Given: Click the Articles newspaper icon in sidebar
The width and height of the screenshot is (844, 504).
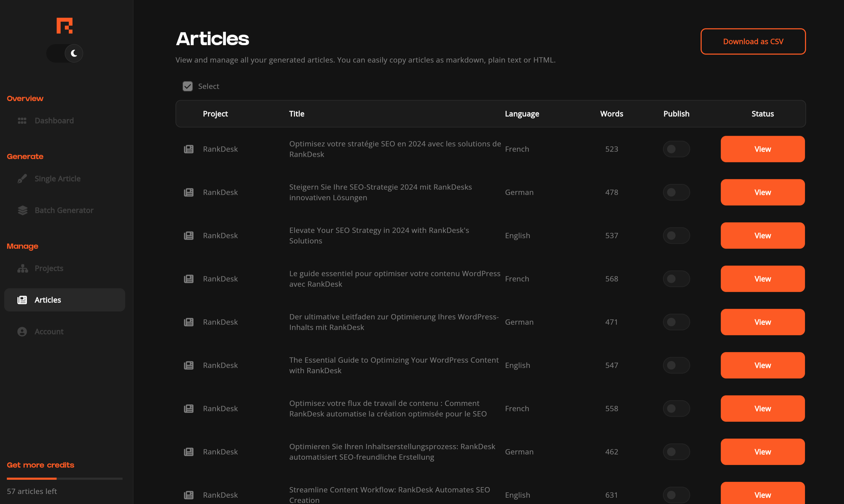Looking at the screenshot, I should pos(22,300).
